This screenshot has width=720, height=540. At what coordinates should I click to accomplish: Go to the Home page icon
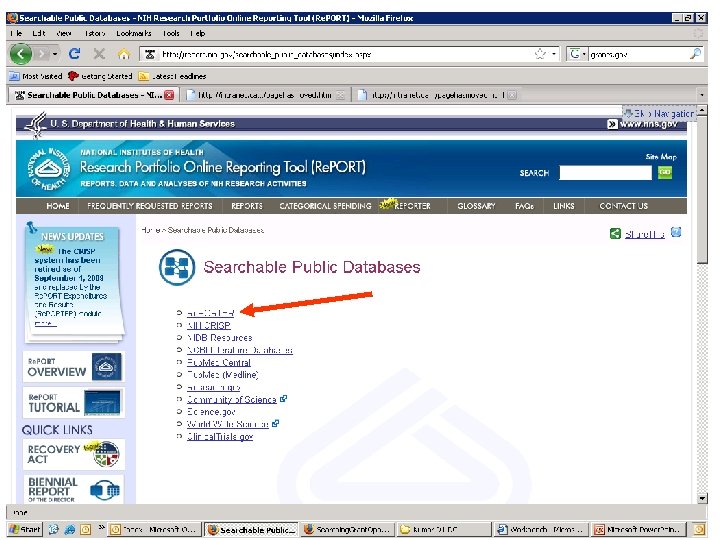pos(123,54)
